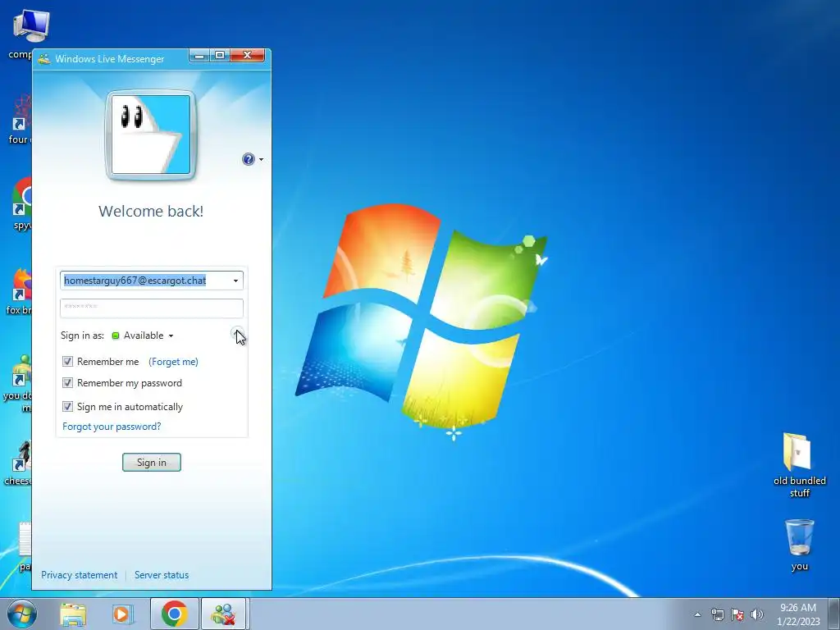Check the Server status link
Screen dimensions: 840x630
pos(162,575)
